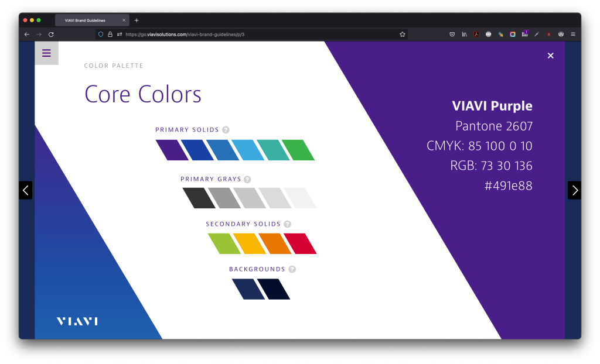
Task: Show help tooltip for Primary Grays
Action: pos(247,180)
